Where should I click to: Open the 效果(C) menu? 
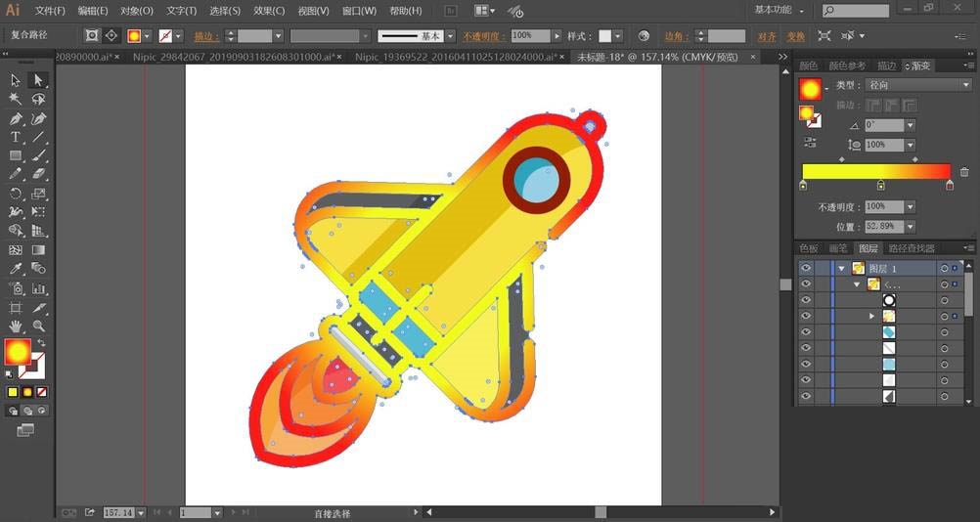(269, 11)
